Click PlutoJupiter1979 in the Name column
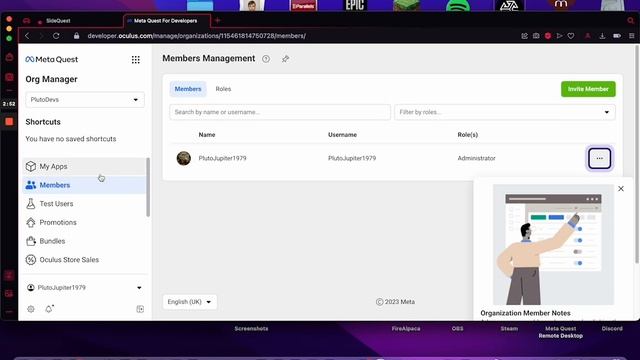Viewport: 640px width, 360px height. click(x=222, y=158)
